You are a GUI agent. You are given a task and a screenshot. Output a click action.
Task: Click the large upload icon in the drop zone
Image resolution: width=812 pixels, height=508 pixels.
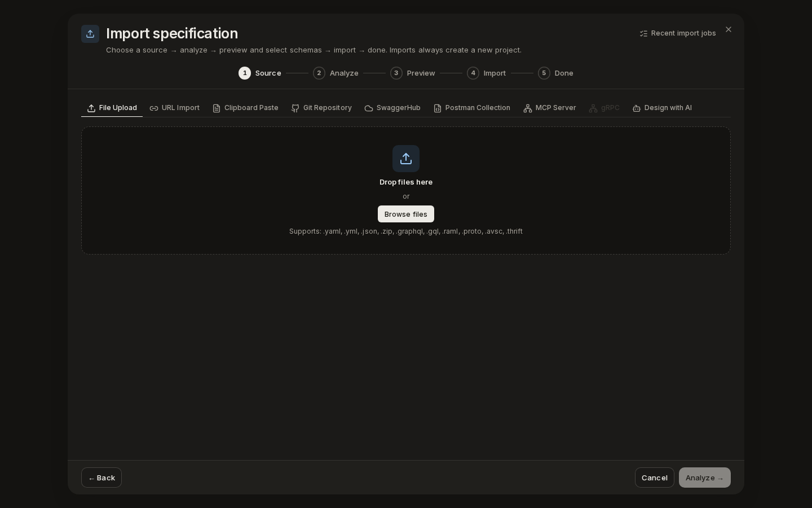[x=406, y=159]
